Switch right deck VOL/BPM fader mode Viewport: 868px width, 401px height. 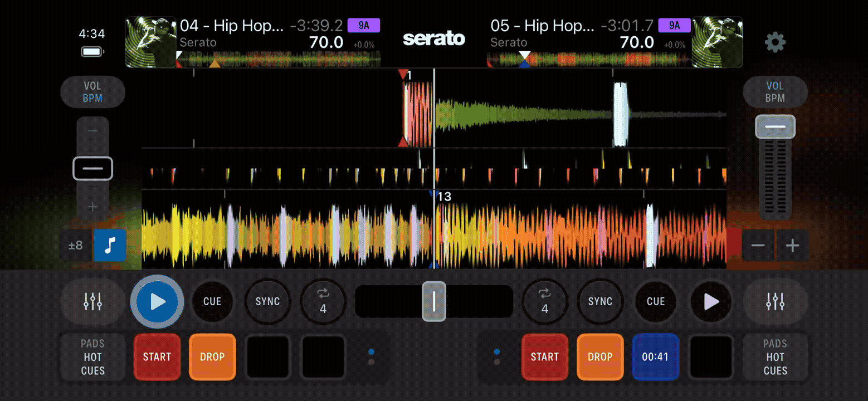pos(775,92)
